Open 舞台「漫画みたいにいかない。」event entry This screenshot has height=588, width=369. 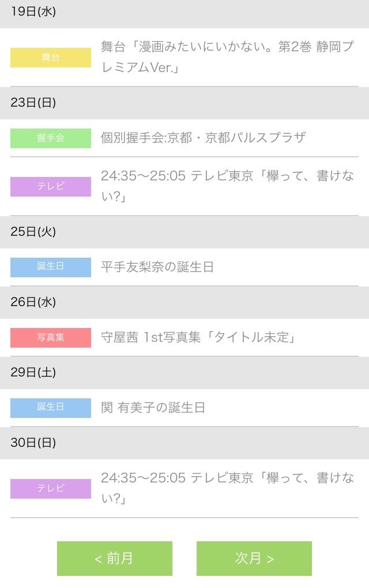(x=227, y=57)
